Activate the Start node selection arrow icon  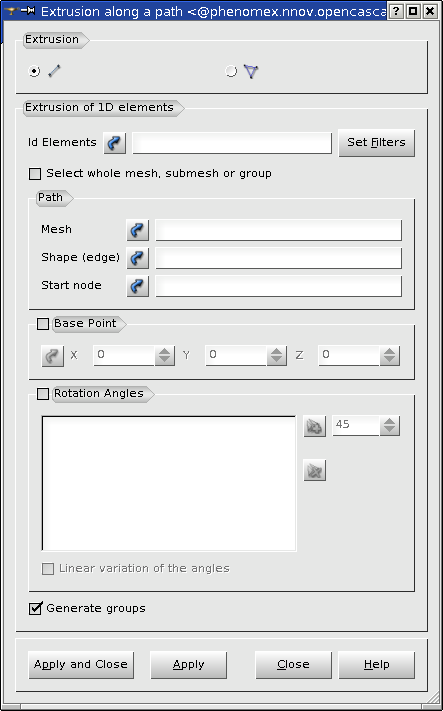point(137,286)
